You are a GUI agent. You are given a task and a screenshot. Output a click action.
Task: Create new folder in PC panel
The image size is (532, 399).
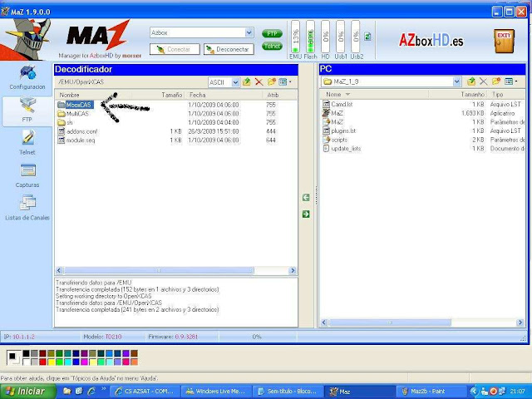pyautogui.click(x=496, y=81)
